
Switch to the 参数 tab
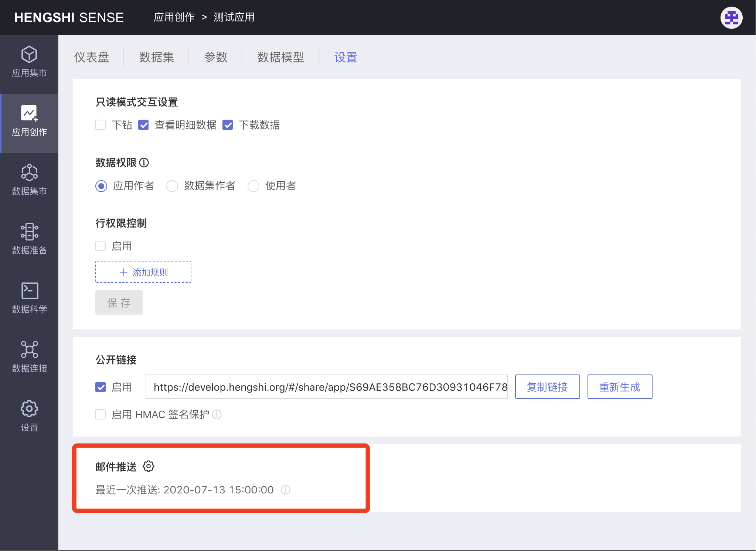[x=216, y=57]
